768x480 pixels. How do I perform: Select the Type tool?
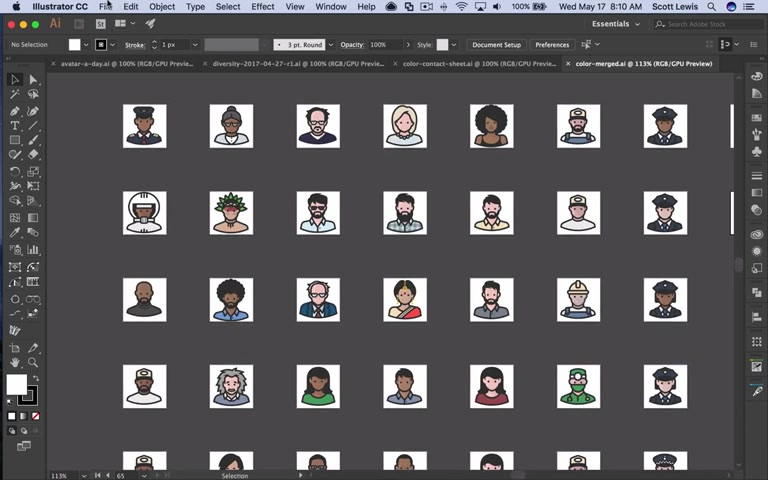tap(15, 125)
